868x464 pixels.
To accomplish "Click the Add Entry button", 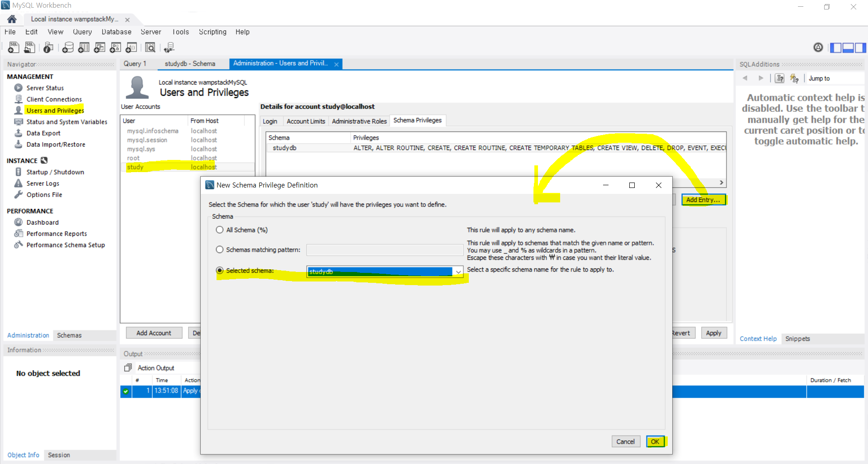I will tap(703, 200).
